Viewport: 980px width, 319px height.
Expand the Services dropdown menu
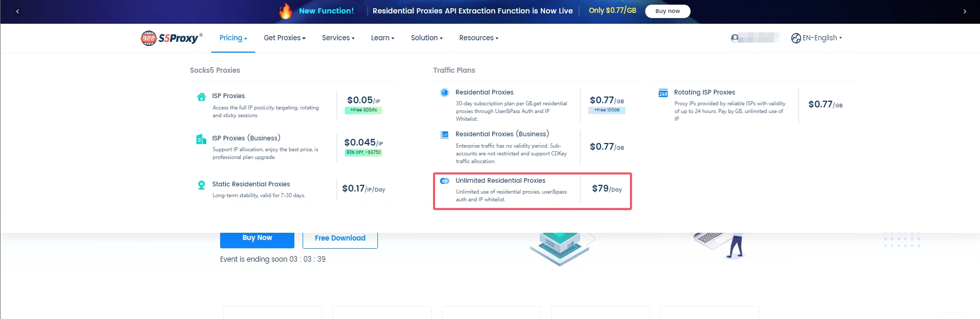tap(338, 38)
